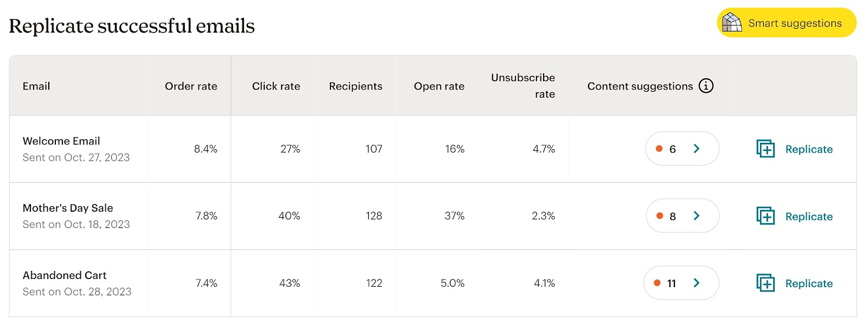The image size is (868, 330).
Task: Click the Welcome Email row title
Action: (x=61, y=141)
